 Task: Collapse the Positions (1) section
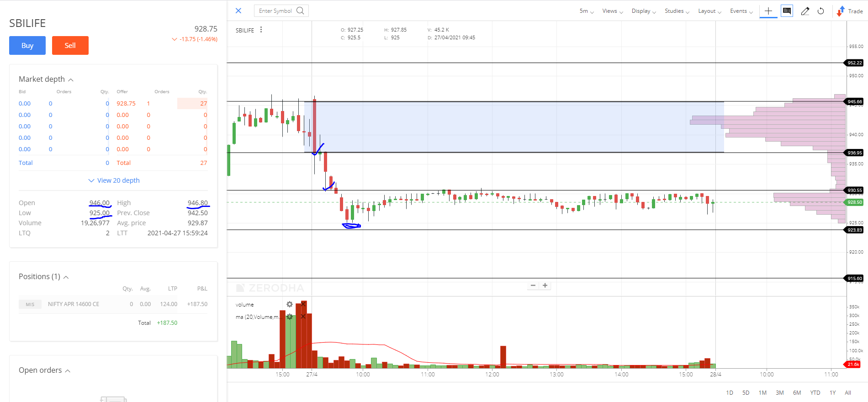66,277
